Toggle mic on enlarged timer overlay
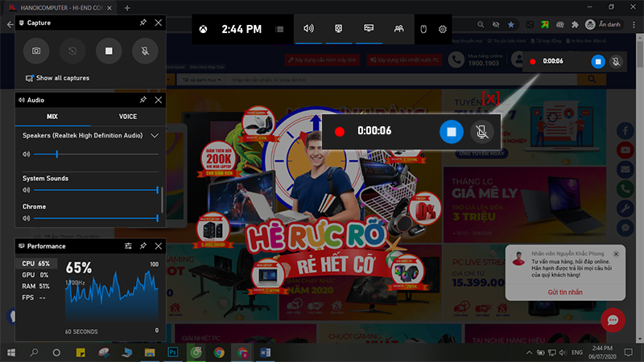This screenshot has width=644, height=362. (481, 132)
